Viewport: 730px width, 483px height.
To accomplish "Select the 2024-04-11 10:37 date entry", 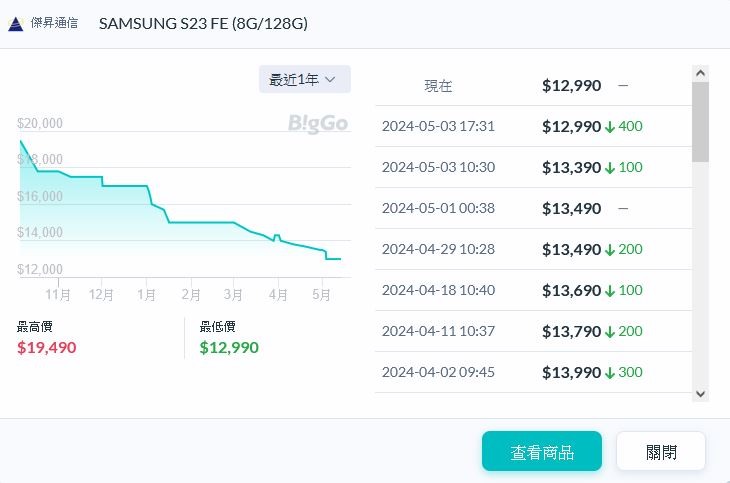I will click(438, 331).
